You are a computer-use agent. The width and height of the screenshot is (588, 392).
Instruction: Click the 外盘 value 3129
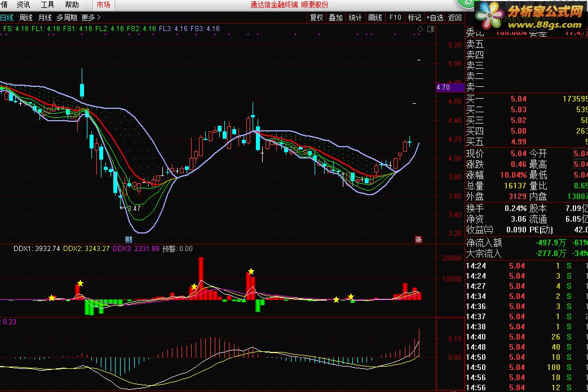[518, 196]
